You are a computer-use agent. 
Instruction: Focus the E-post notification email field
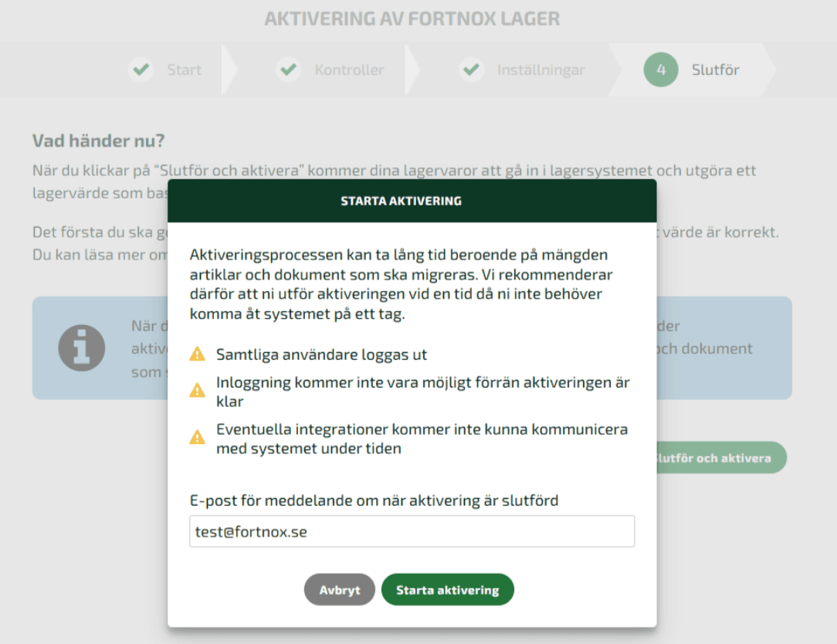coord(412,531)
